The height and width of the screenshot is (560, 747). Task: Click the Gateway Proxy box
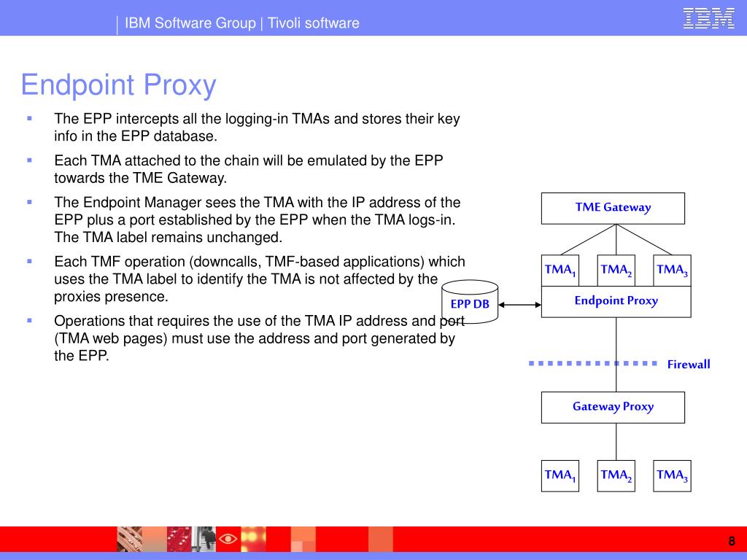point(613,407)
